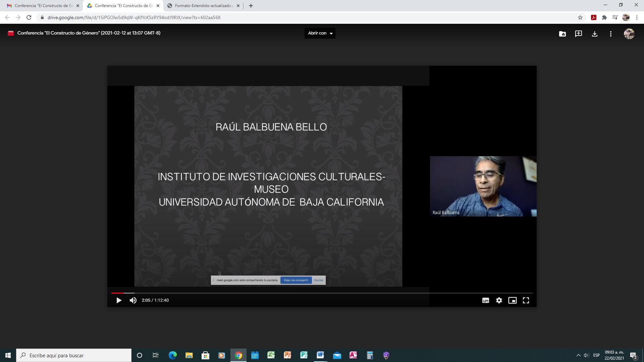644x362 pixels.
Task: Show hidden system tray icons
Action: pyautogui.click(x=578, y=355)
